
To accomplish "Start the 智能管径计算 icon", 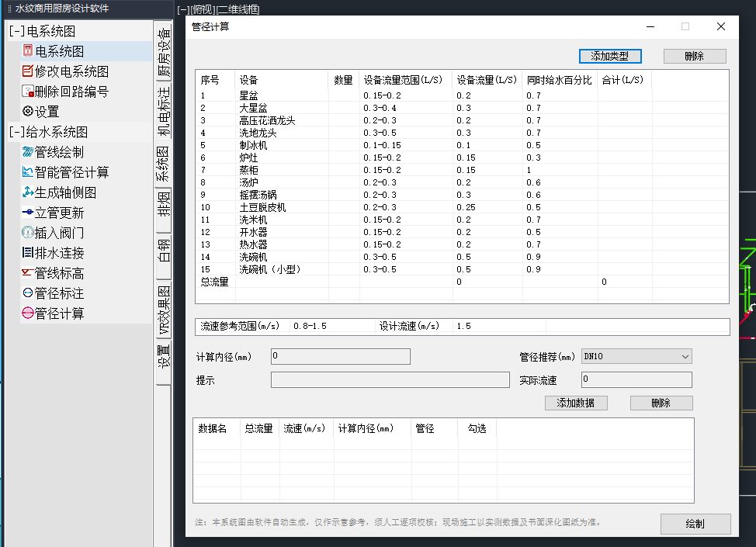I will tap(28, 171).
